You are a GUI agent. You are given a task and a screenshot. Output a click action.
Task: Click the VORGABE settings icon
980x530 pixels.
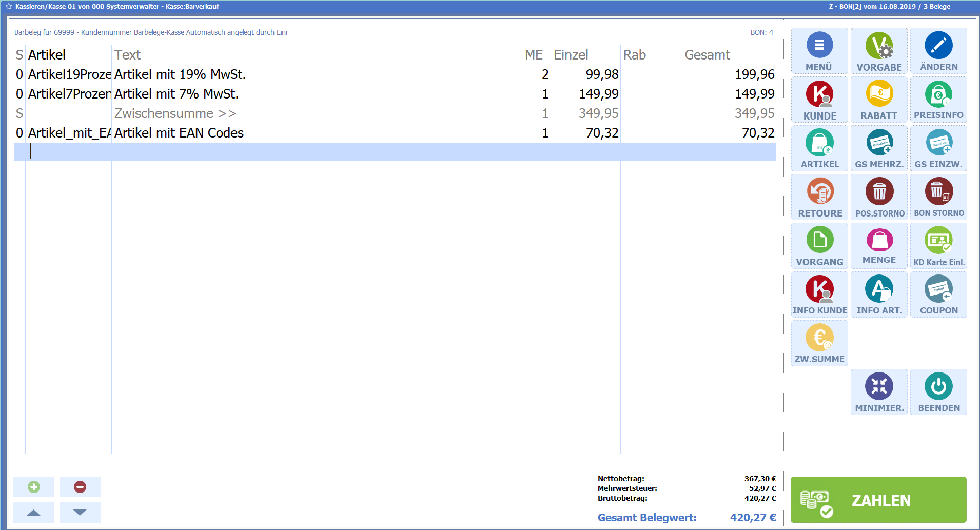pyautogui.click(x=879, y=46)
